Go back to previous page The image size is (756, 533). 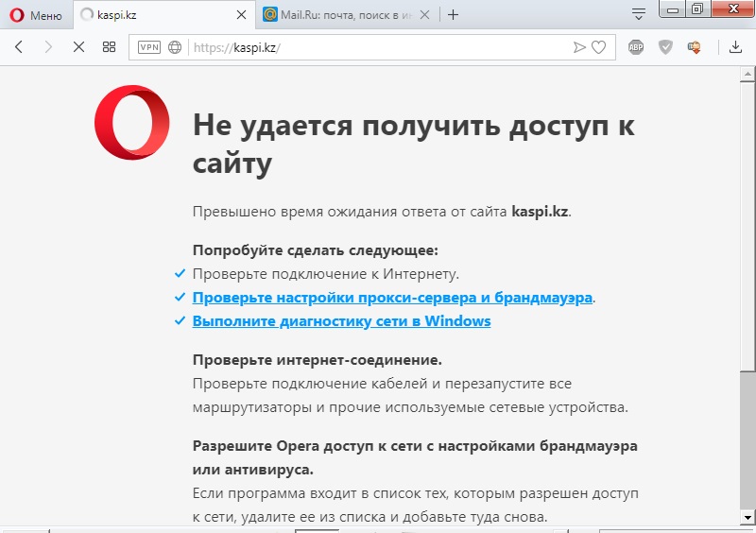19,47
